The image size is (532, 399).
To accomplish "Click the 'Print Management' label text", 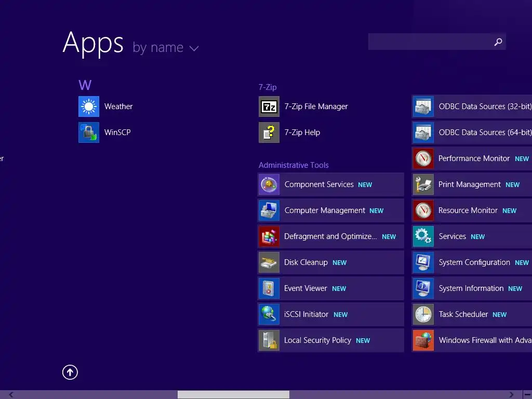I will (x=470, y=184).
